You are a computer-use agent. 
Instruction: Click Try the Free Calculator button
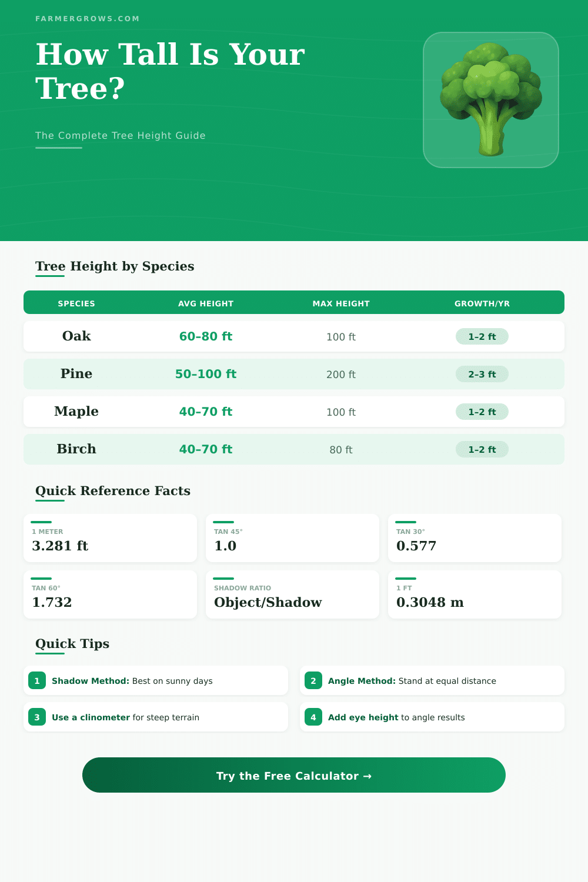(294, 776)
